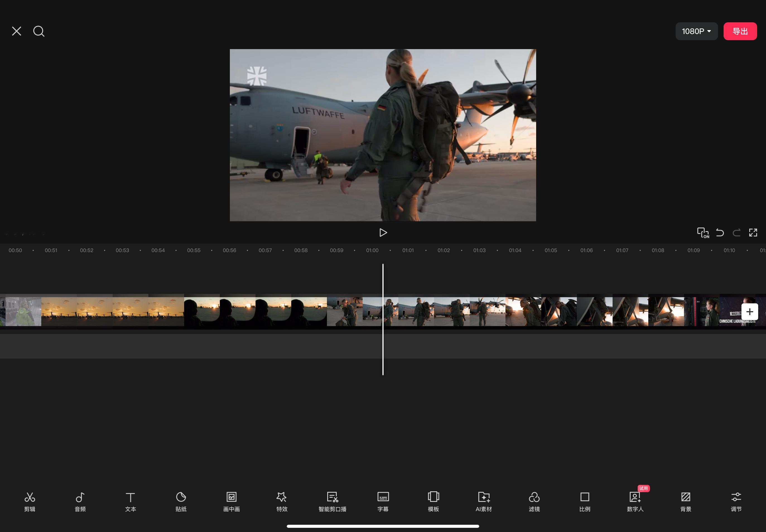Play the video preview

[383, 233]
